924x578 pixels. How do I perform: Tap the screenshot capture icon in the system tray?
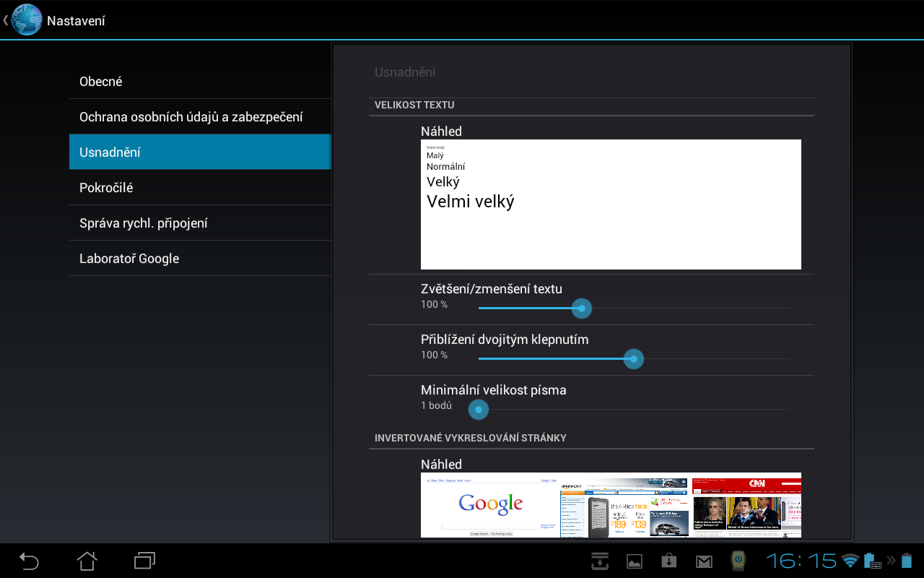[x=599, y=561]
